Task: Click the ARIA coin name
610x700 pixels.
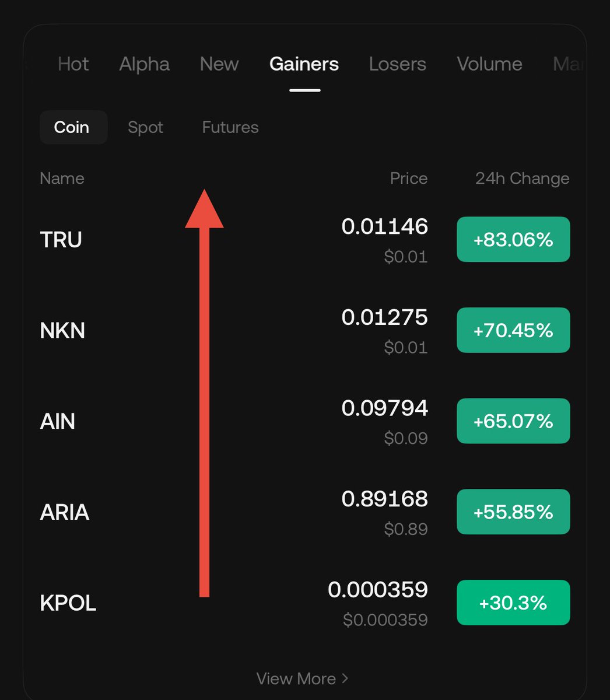Action: point(64,512)
